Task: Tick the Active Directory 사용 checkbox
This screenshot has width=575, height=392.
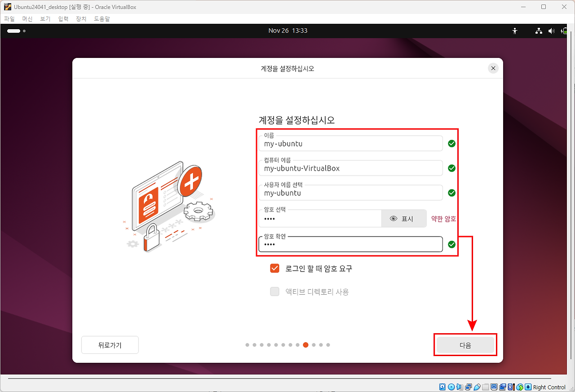Action: [275, 292]
